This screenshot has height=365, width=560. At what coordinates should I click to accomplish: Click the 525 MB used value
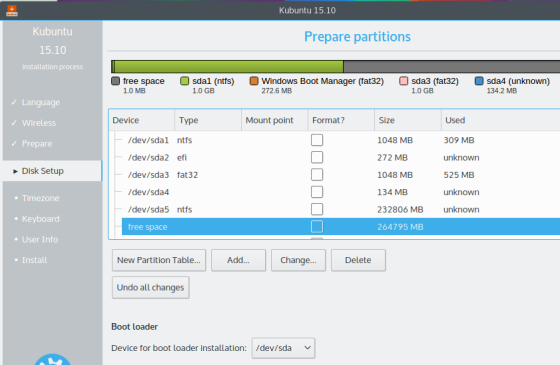[x=459, y=175]
